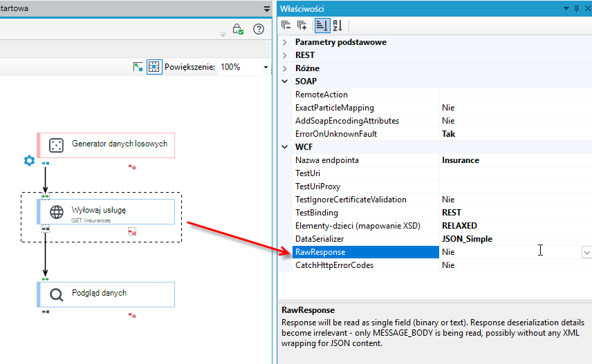The image size is (592, 364).
Task: Click the REST value of TestBinding
Action: click(452, 213)
